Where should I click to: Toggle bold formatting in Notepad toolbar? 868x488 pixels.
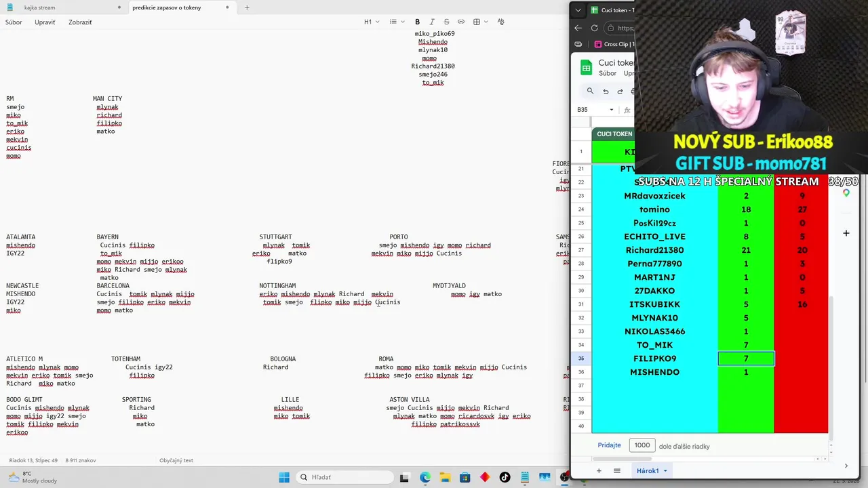(x=417, y=22)
